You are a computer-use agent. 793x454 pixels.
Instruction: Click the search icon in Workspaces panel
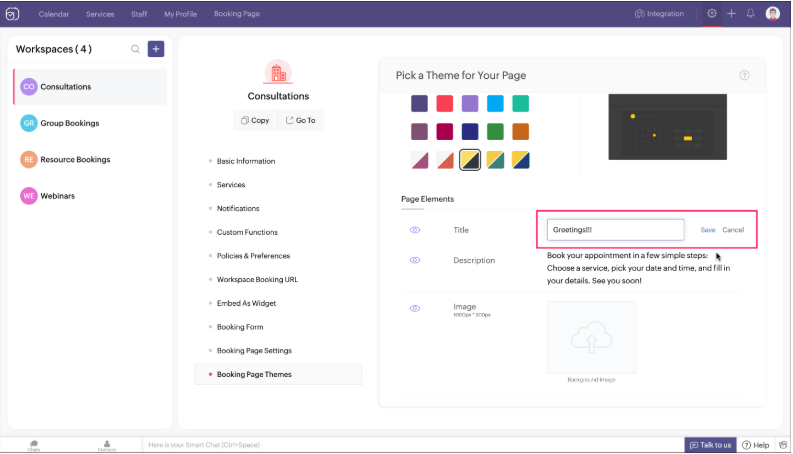tap(135, 49)
